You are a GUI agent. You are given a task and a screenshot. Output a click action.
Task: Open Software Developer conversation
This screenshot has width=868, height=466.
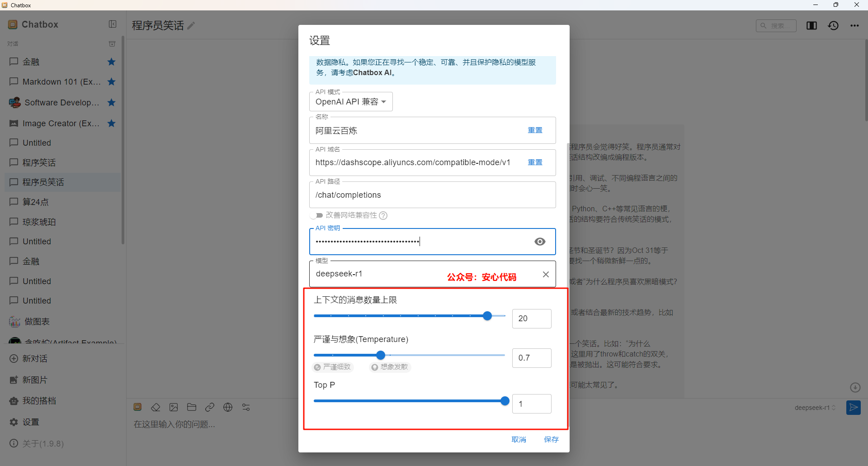coord(62,103)
